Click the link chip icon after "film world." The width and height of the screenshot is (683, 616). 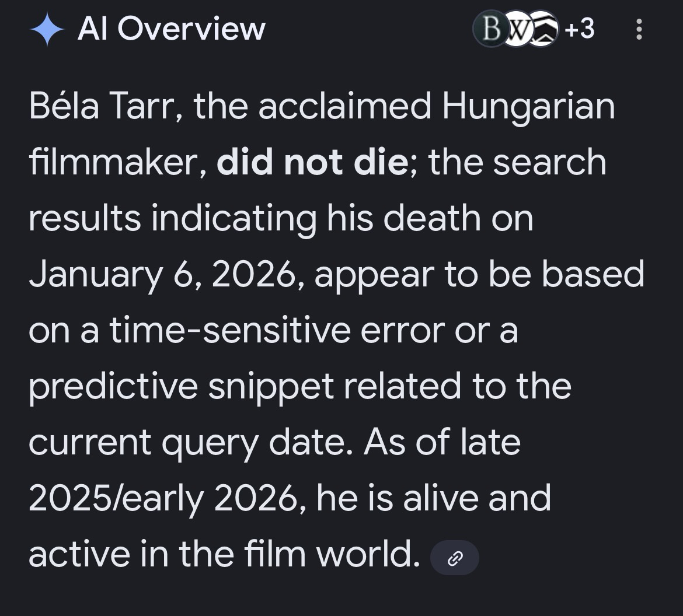[454, 558]
